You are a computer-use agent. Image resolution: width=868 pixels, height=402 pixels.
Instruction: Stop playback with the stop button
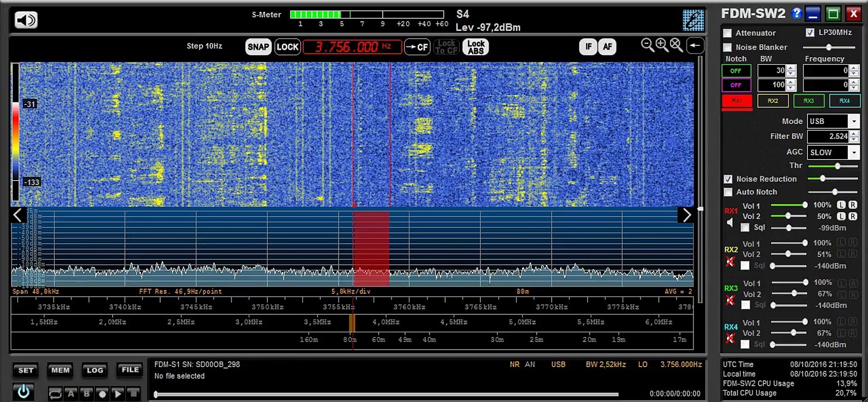click(133, 394)
